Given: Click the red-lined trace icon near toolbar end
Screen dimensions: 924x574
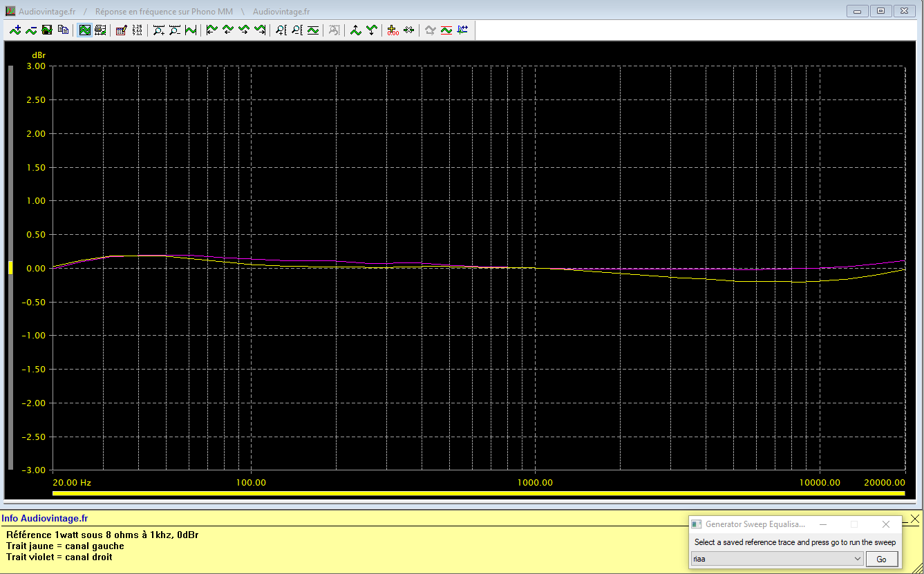Looking at the screenshot, I should pos(446,30).
